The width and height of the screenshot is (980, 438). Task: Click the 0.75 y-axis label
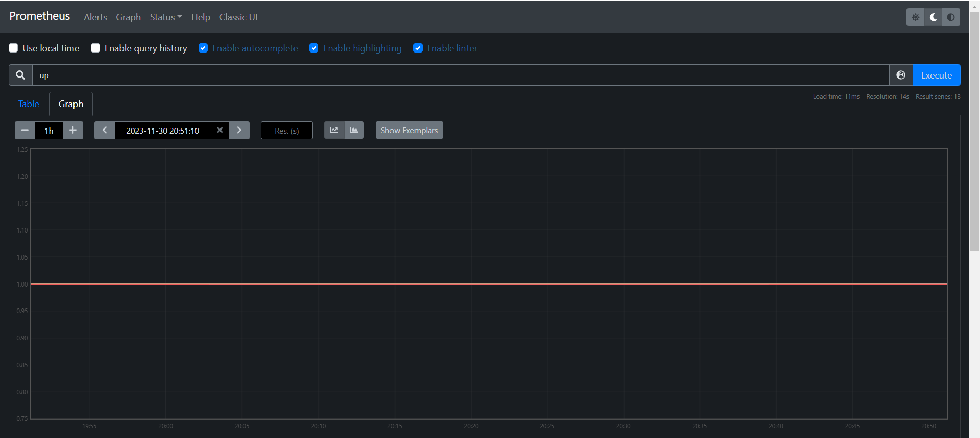coord(22,418)
